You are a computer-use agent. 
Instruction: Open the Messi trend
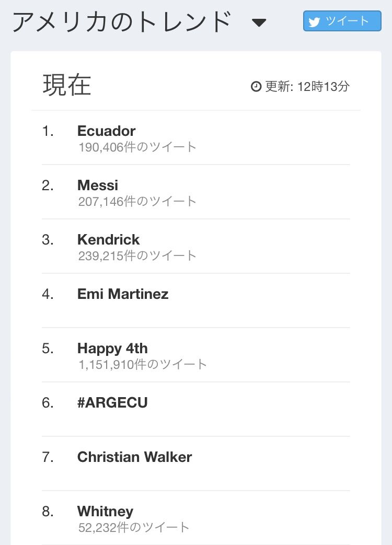click(98, 185)
